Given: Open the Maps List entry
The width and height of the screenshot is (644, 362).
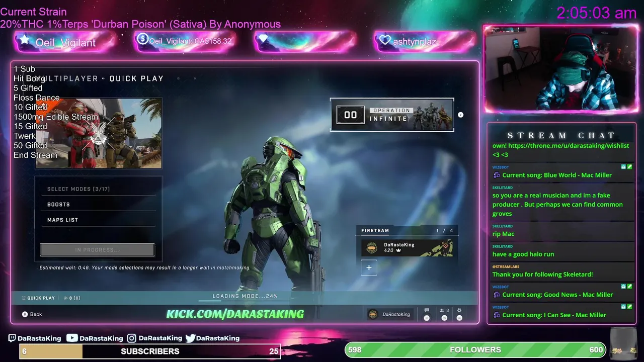Looking at the screenshot, I should (98, 220).
